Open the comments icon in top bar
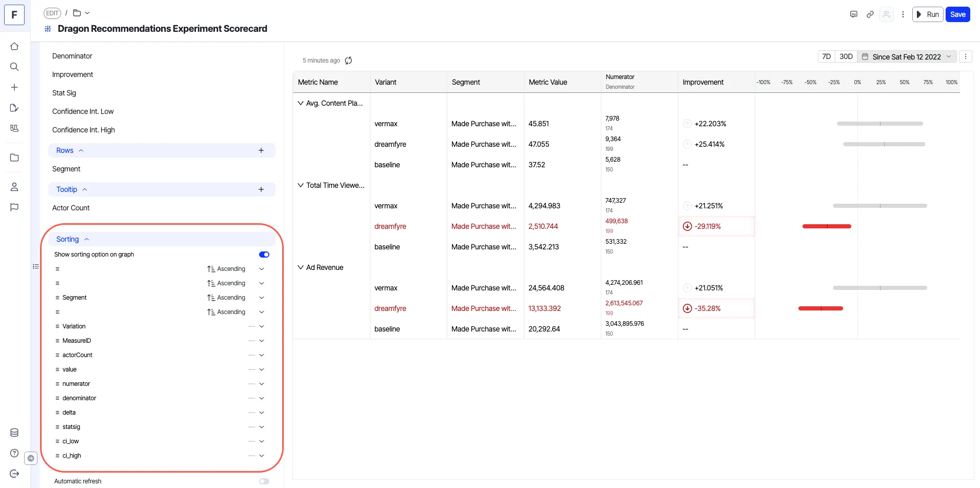This screenshot has height=488, width=980. click(854, 14)
